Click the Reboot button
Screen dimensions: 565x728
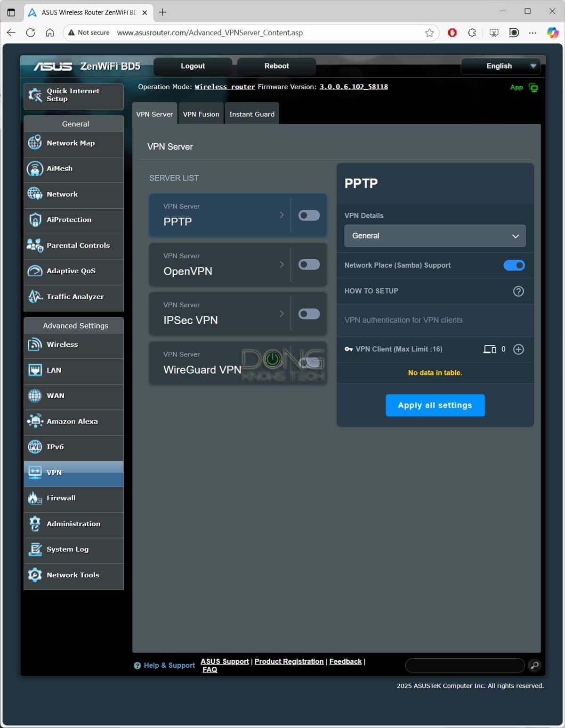pos(276,66)
